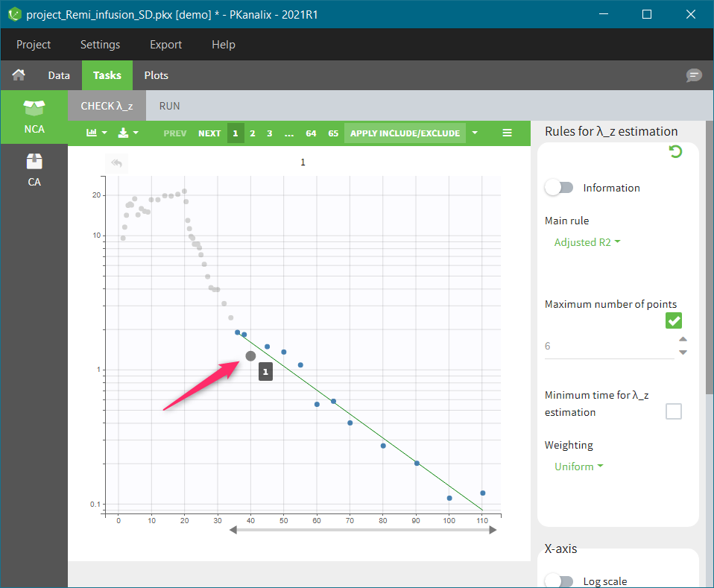The image size is (714, 588).
Task: Expand the Uniform weighting dropdown
Action: point(578,467)
